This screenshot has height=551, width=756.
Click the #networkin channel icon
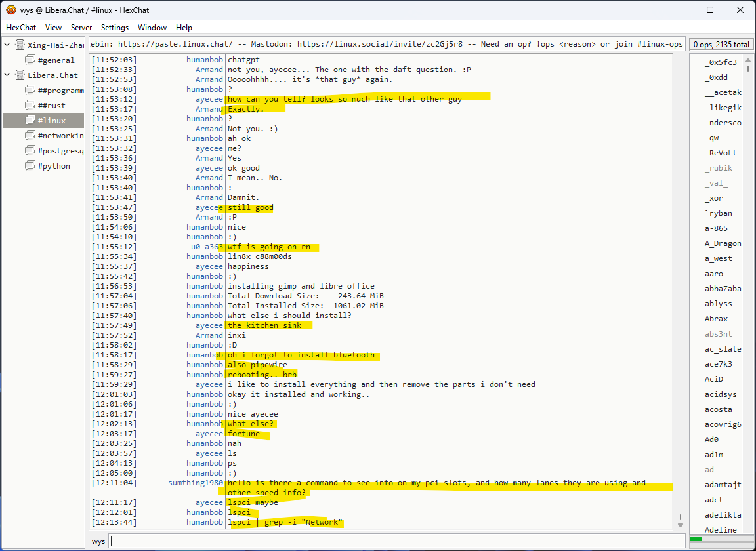pos(30,136)
